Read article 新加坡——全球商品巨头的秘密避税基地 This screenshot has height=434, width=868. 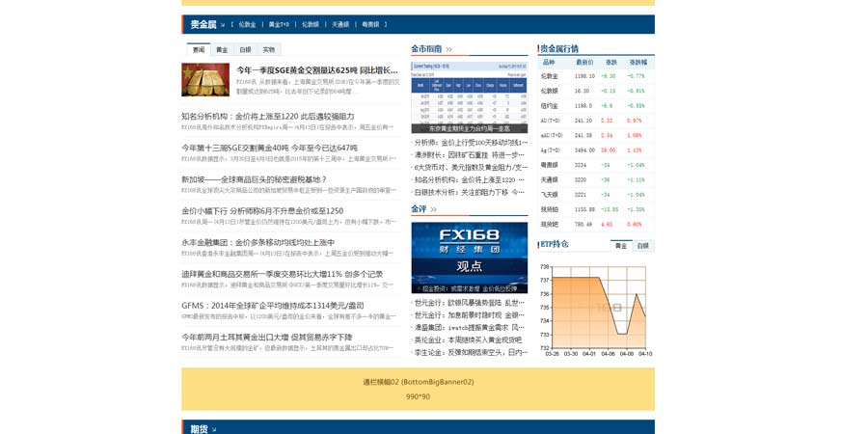tap(255, 179)
